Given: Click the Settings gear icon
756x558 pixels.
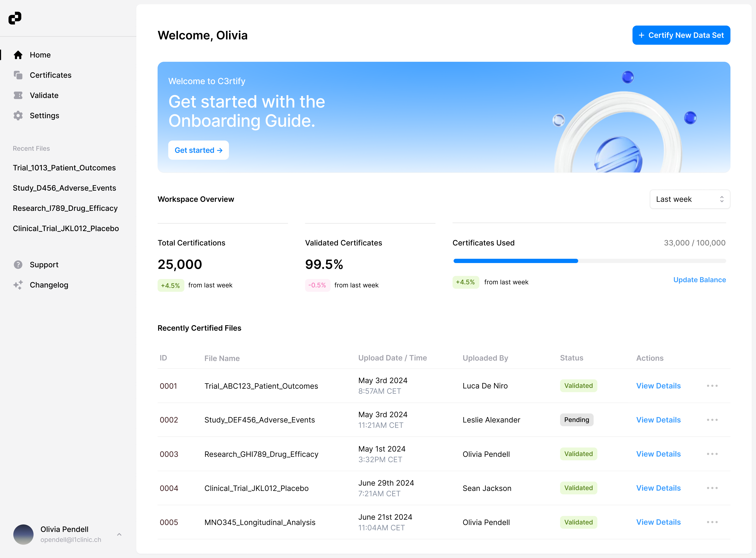Looking at the screenshot, I should click(18, 116).
